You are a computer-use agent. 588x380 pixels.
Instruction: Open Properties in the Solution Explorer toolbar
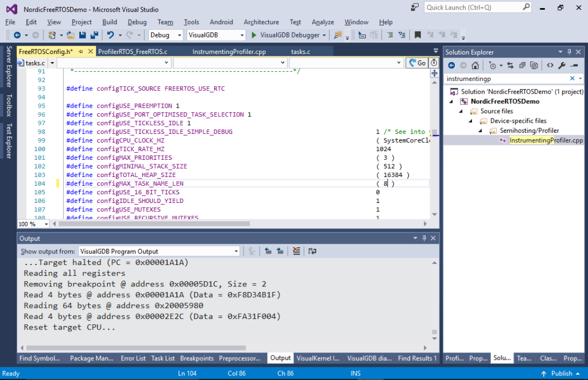coord(562,65)
